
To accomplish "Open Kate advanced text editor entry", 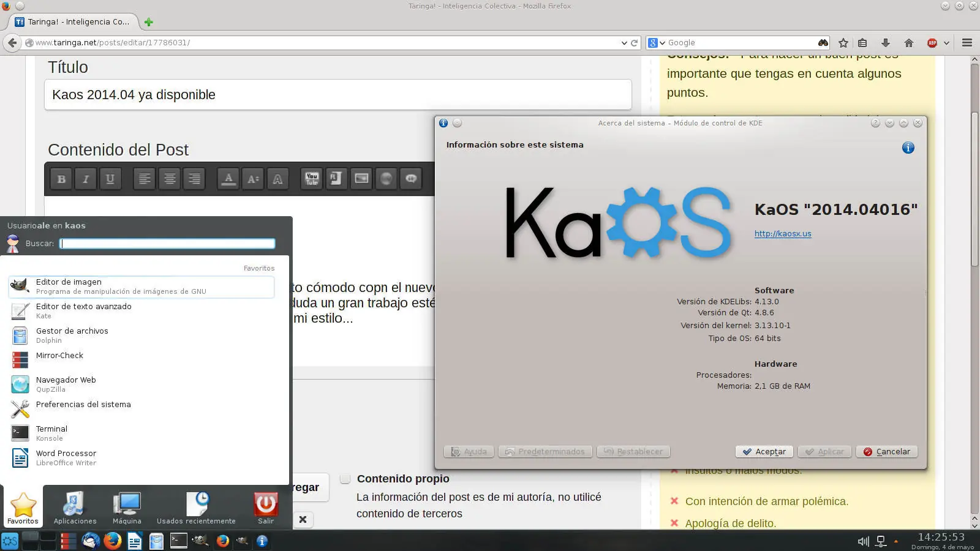I will tap(141, 311).
